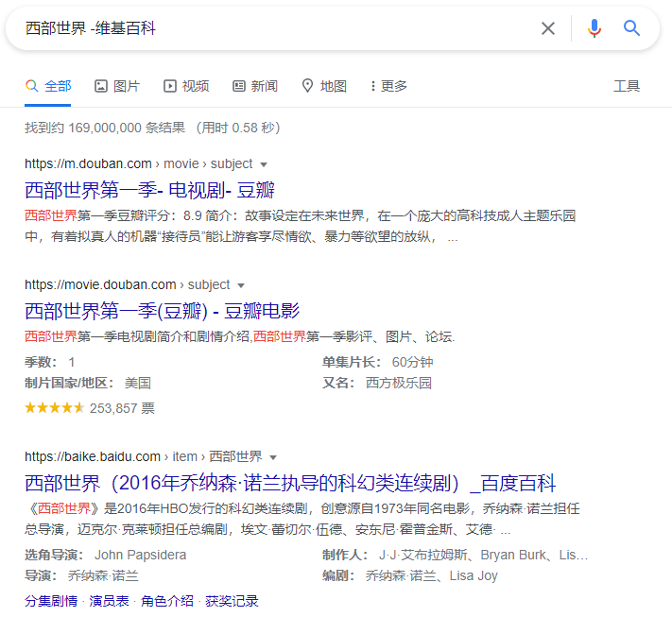
Task: Open the 角色介绍 sitelink
Action: [x=167, y=601]
